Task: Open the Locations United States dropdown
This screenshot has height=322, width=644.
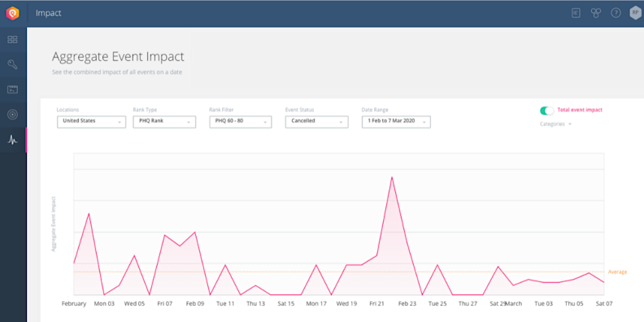Action: (x=92, y=122)
